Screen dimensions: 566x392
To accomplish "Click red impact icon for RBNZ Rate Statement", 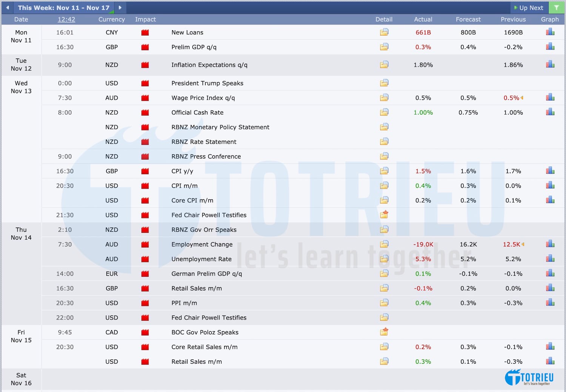I will [145, 142].
